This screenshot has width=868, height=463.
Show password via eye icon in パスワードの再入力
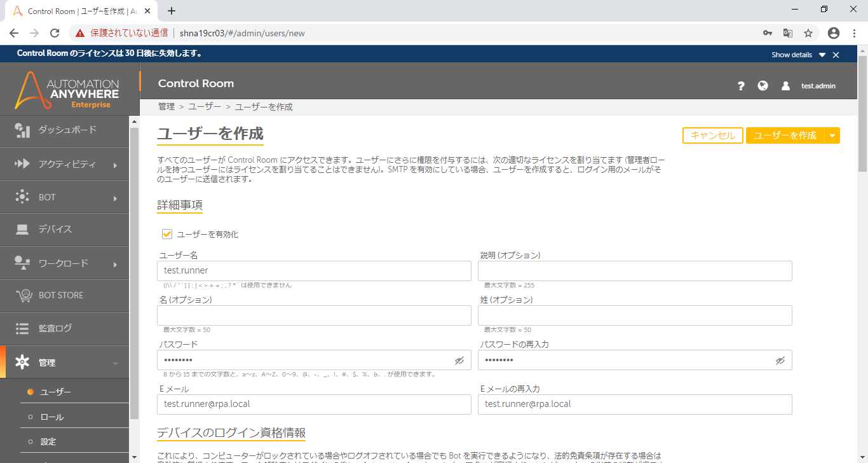point(780,361)
